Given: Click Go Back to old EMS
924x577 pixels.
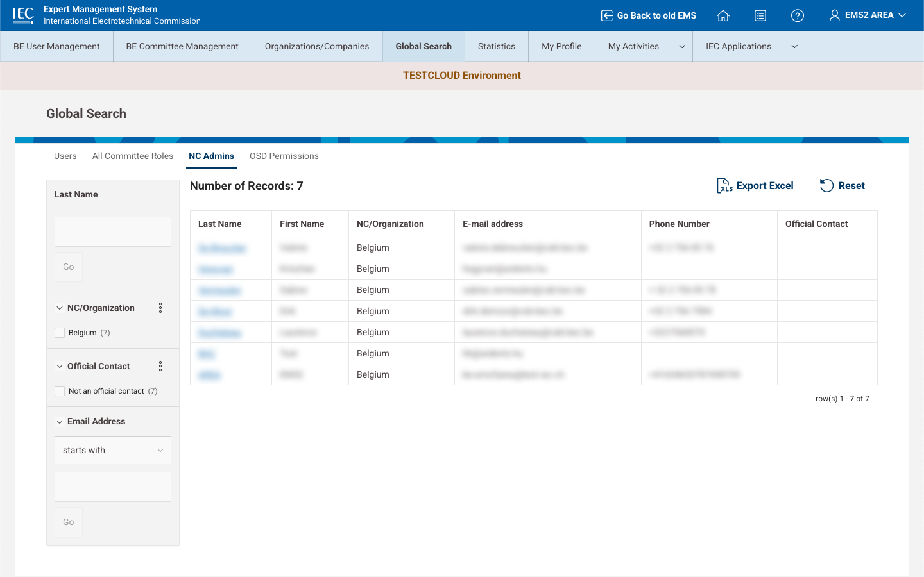Looking at the screenshot, I should click(x=657, y=15).
